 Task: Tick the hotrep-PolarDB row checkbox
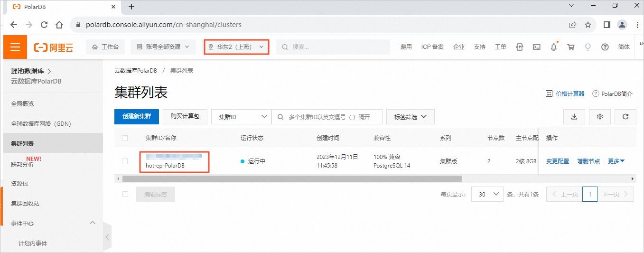pyautogui.click(x=125, y=161)
